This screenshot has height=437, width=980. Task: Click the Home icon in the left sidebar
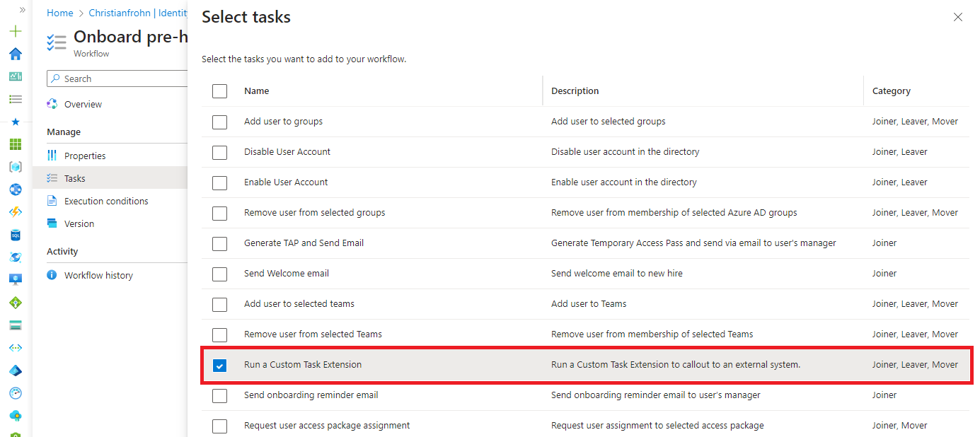pyautogui.click(x=15, y=54)
